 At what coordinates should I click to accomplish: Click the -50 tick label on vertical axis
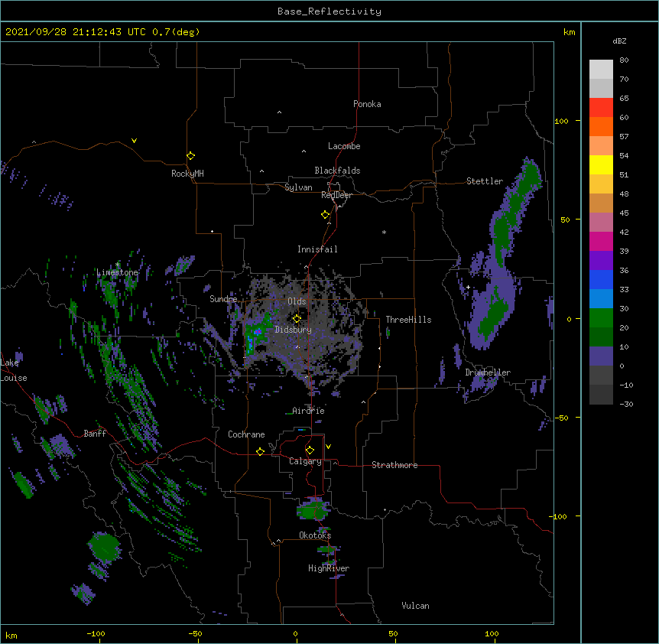click(561, 418)
